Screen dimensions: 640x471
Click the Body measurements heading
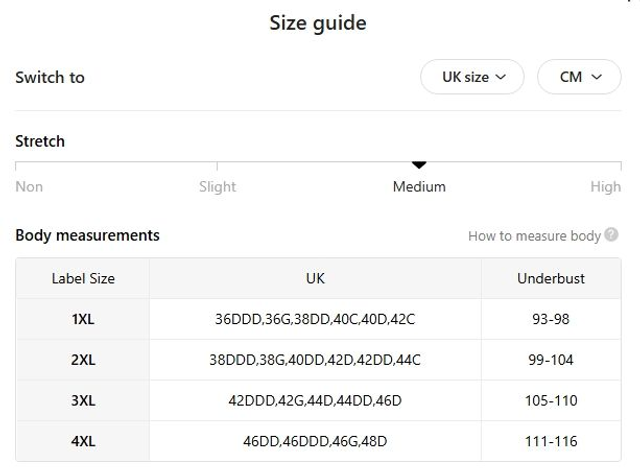click(87, 236)
